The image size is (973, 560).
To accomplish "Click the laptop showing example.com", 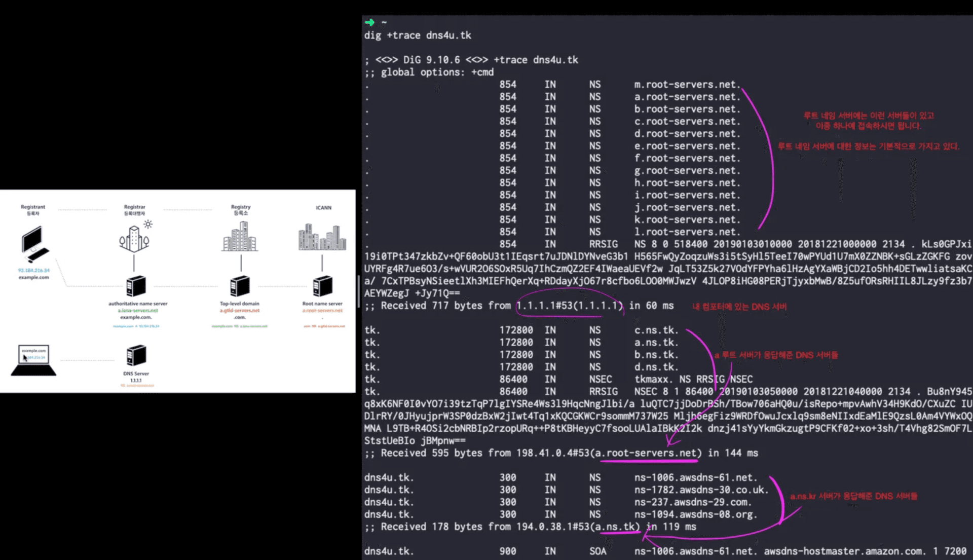I will [x=33, y=361].
